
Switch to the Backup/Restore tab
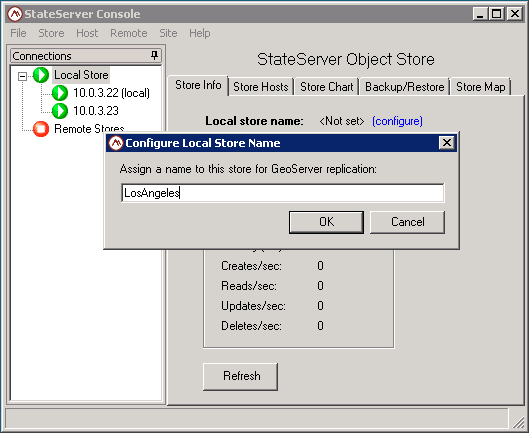pyautogui.click(x=405, y=87)
